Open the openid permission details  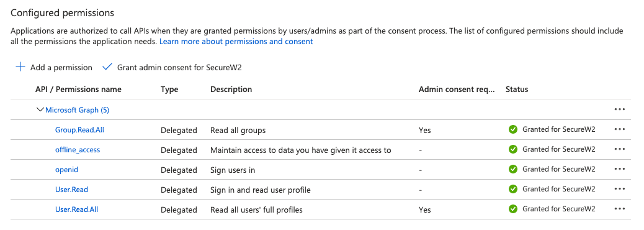click(66, 170)
